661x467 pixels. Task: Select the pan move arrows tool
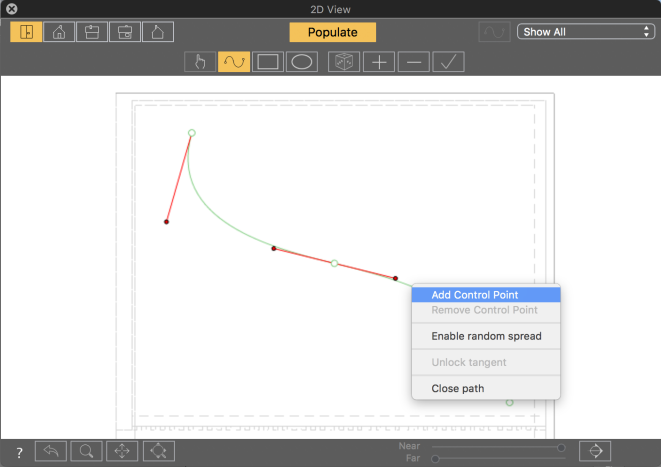click(x=122, y=451)
